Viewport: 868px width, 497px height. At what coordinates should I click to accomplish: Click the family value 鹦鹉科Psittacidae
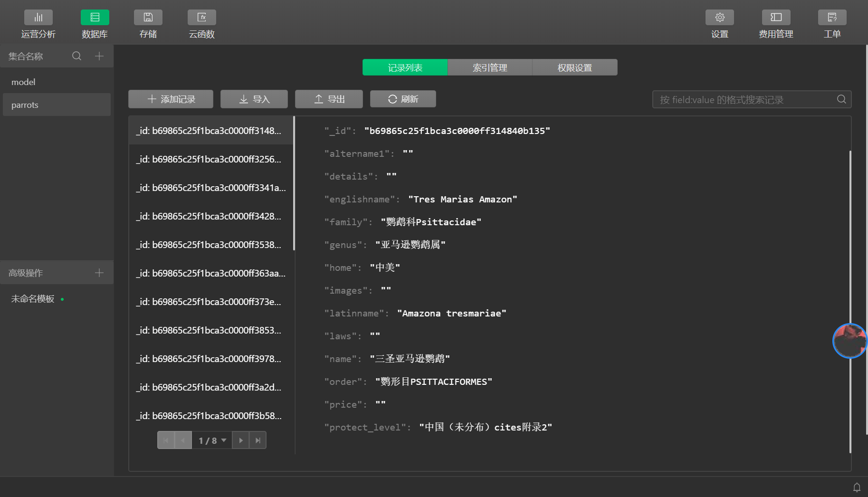pos(431,222)
